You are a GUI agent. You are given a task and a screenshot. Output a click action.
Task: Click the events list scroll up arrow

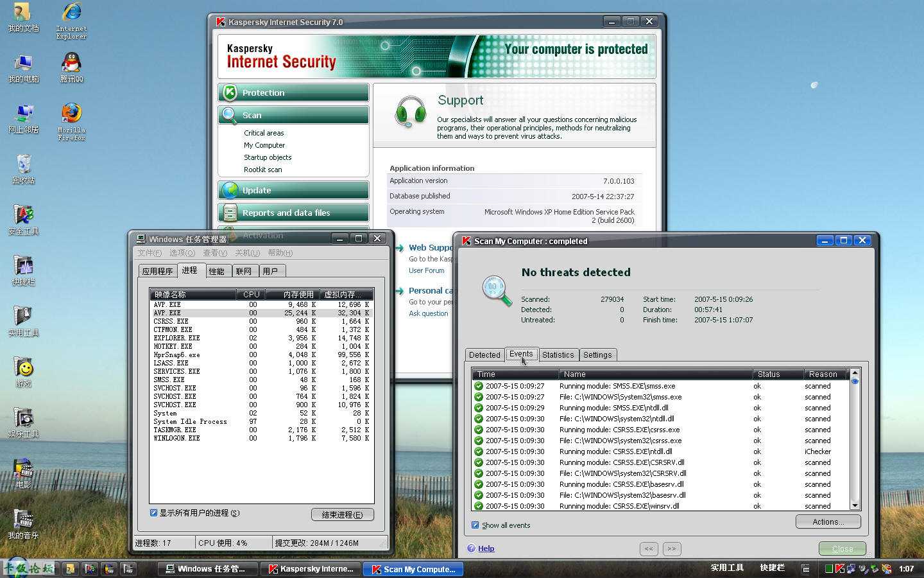coord(855,373)
